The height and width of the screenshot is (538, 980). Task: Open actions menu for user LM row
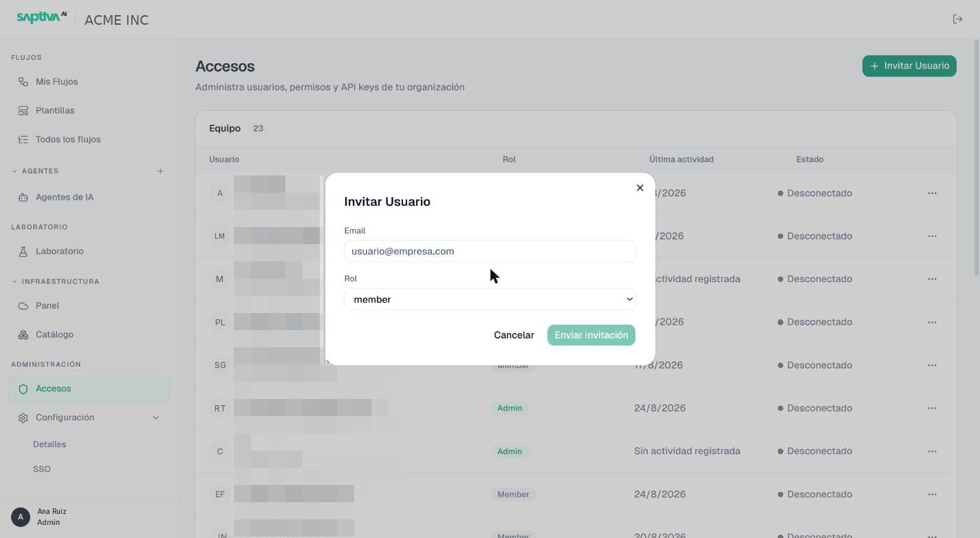tap(932, 236)
